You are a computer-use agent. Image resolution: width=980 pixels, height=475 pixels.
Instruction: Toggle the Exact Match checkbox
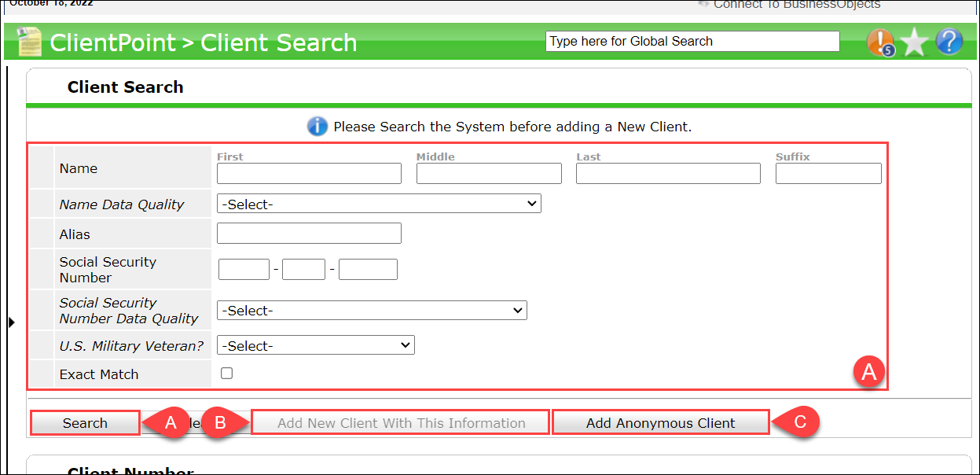[227, 374]
